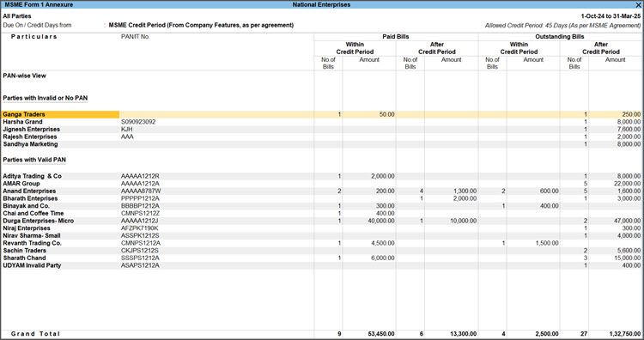The width and height of the screenshot is (644, 340).
Task: Open Aditya Trading & Co row
Action: [x=322, y=176]
